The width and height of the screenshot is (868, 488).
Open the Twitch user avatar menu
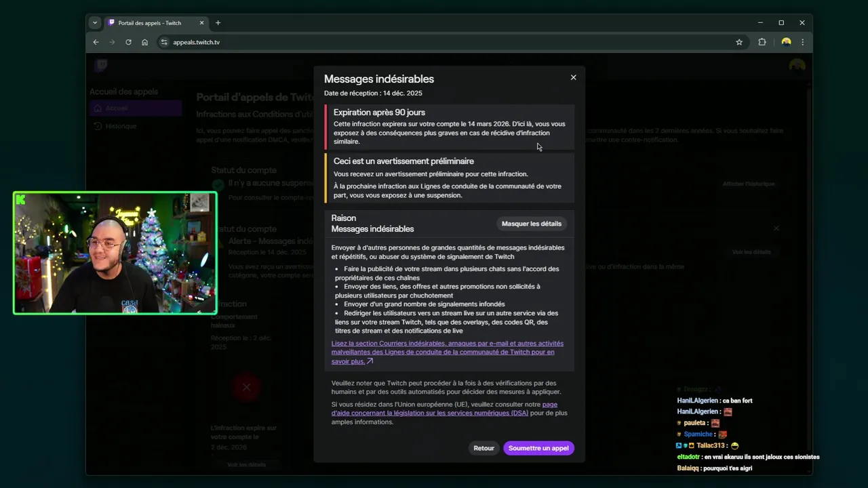click(797, 65)
